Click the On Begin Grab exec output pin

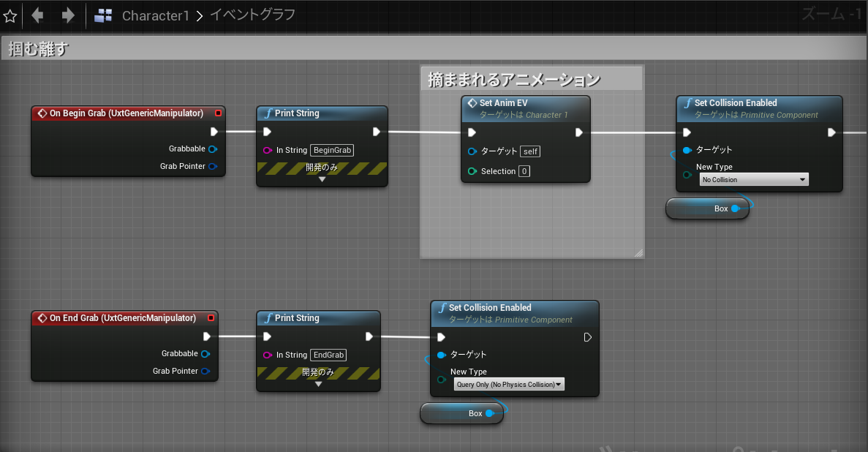point(214,131)
